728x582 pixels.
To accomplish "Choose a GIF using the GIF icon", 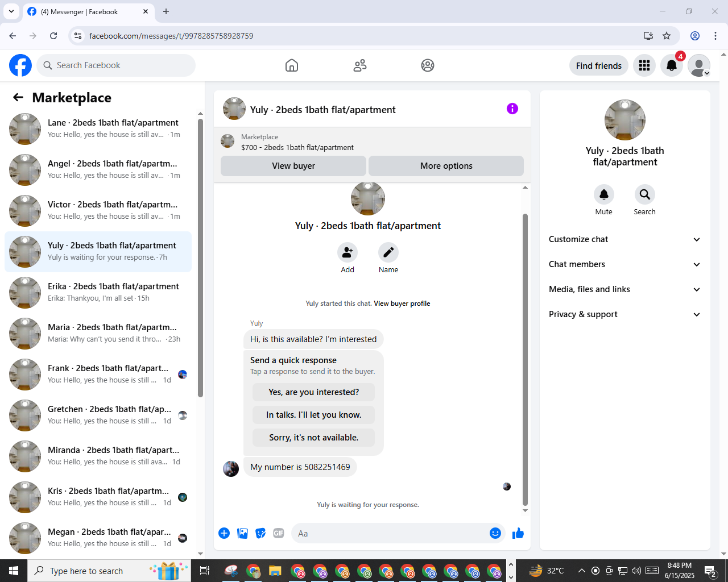I will (279, 533).
